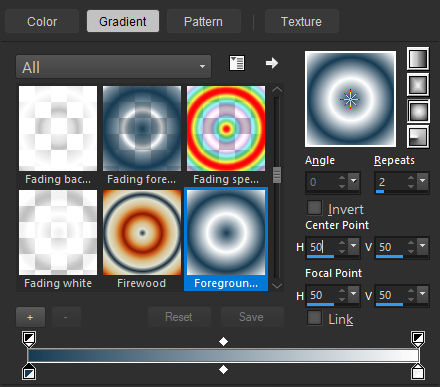440x387 pixels.
Task: Click the Save button
Action: 252,317
